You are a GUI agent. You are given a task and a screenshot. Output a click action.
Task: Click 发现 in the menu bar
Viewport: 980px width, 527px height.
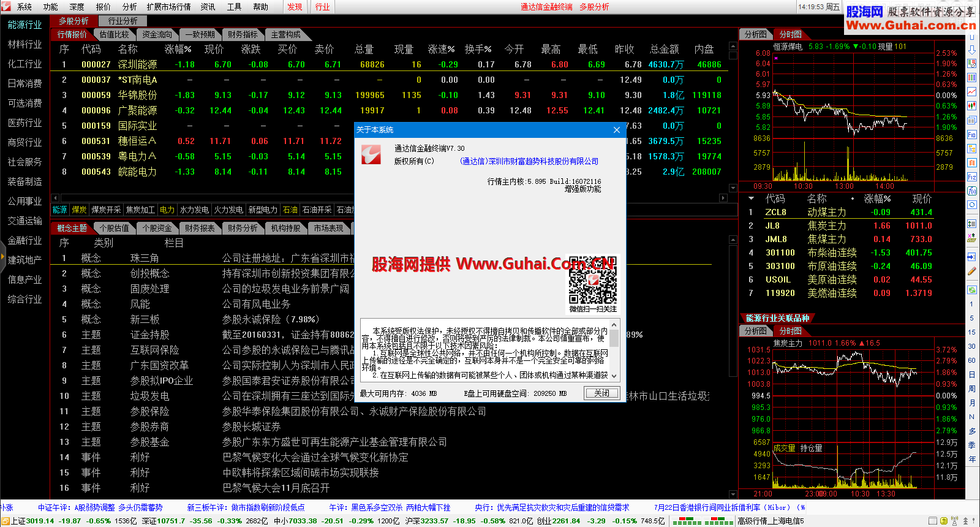click(295, 7)
